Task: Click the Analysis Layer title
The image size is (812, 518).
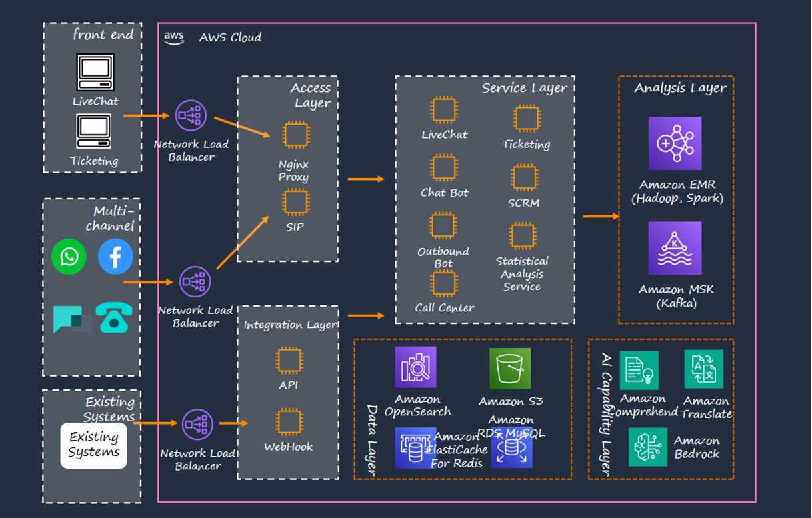Action: (x=680, y=88)
